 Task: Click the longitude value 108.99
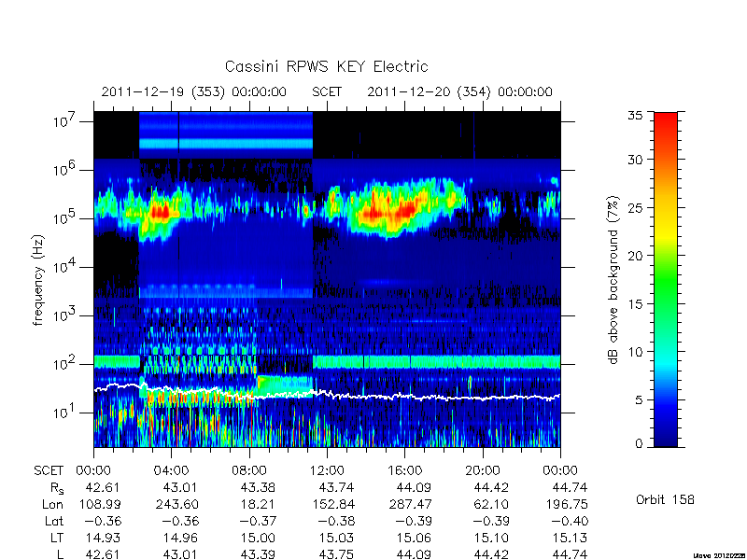tap(100, 504)
